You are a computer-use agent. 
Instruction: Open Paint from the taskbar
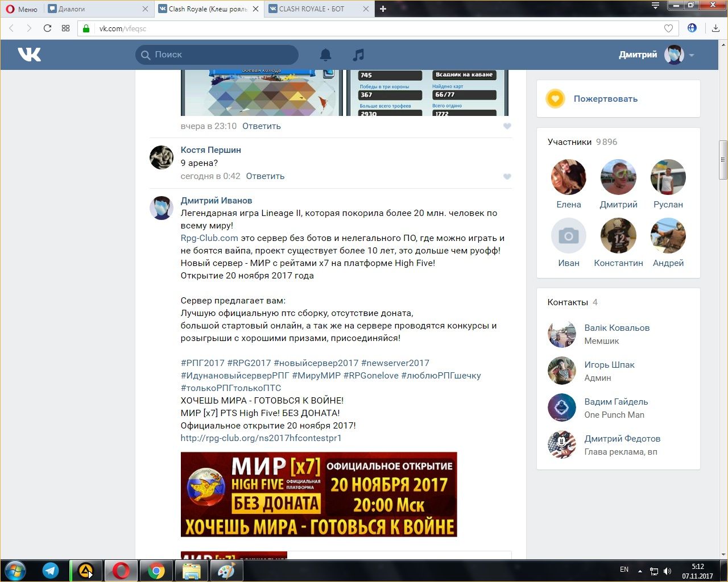point(227,571)
